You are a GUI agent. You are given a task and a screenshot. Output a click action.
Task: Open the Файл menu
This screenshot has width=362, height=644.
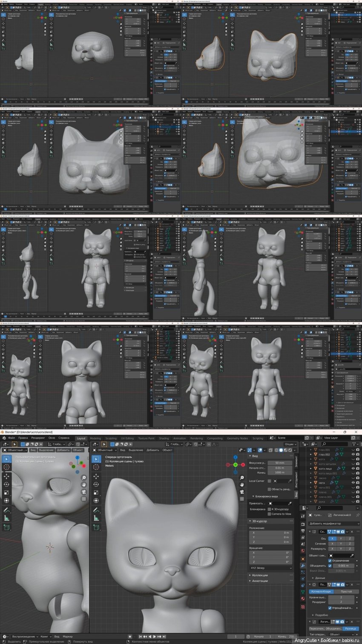11,438
